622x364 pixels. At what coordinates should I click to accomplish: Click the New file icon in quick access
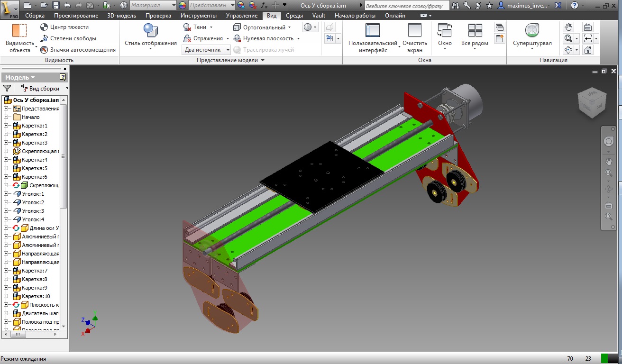point(27,5)
